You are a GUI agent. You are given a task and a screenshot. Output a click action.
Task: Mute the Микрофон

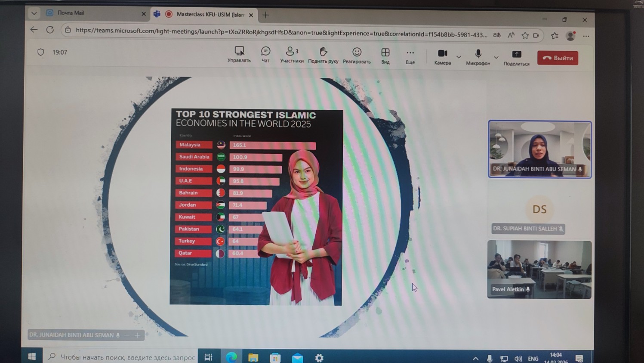click(x=478, y=55)
